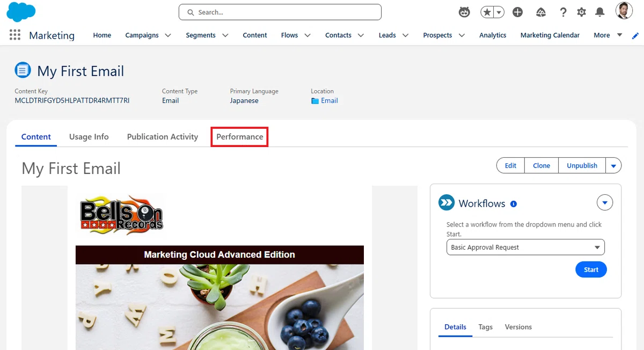Screen dimensions: 644x350
Task: Switch to the Versions tab
Action: (518, 327)
